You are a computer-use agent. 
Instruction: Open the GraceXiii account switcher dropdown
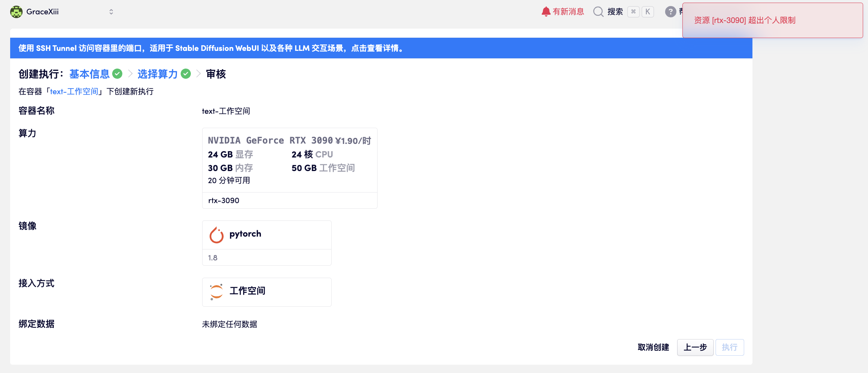111,12
